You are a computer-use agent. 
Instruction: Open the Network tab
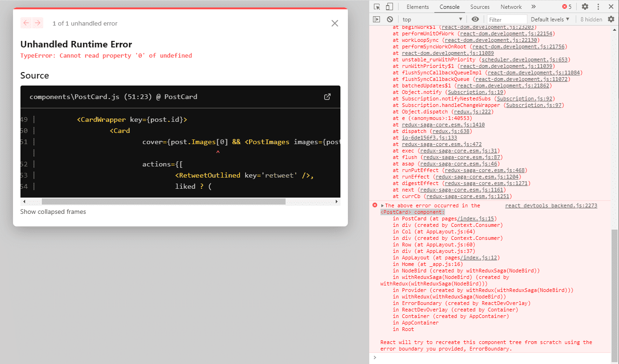click(x=511, y=7)
